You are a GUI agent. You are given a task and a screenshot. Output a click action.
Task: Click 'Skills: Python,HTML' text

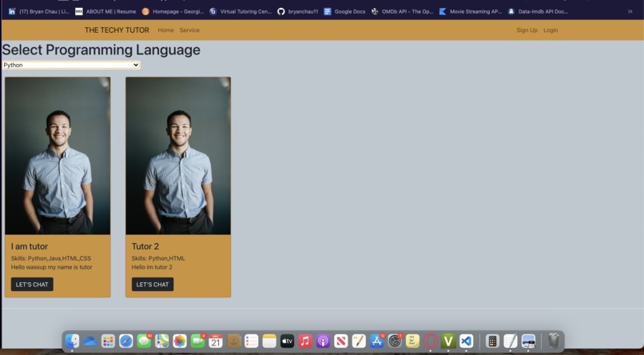tap(158, 258)
